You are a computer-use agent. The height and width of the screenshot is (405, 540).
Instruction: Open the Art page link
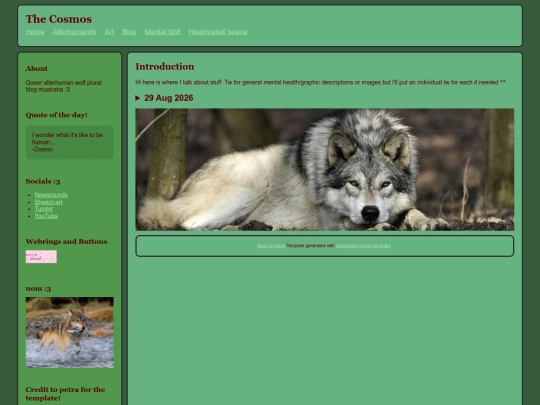(109, 32)
